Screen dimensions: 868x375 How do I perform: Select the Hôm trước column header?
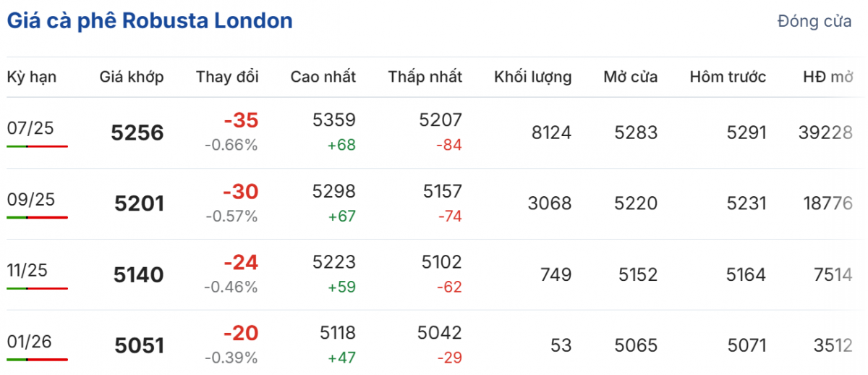tap(728, 77)
